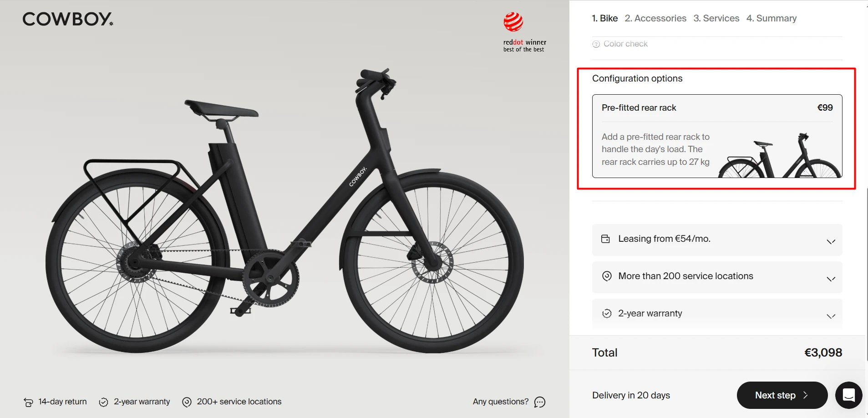Click the Any questions? link
This screenshot has width=868, height=418.
(x=501, y=402)
